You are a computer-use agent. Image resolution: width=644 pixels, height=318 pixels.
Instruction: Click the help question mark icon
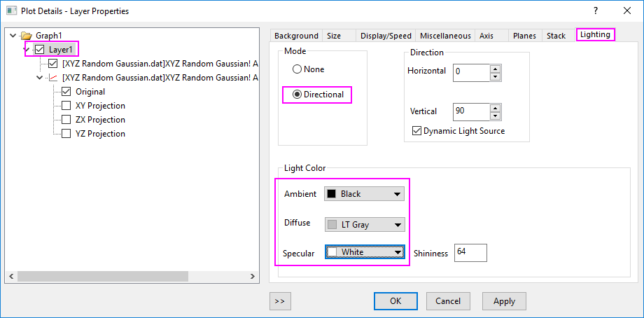(x=596, y=11)
